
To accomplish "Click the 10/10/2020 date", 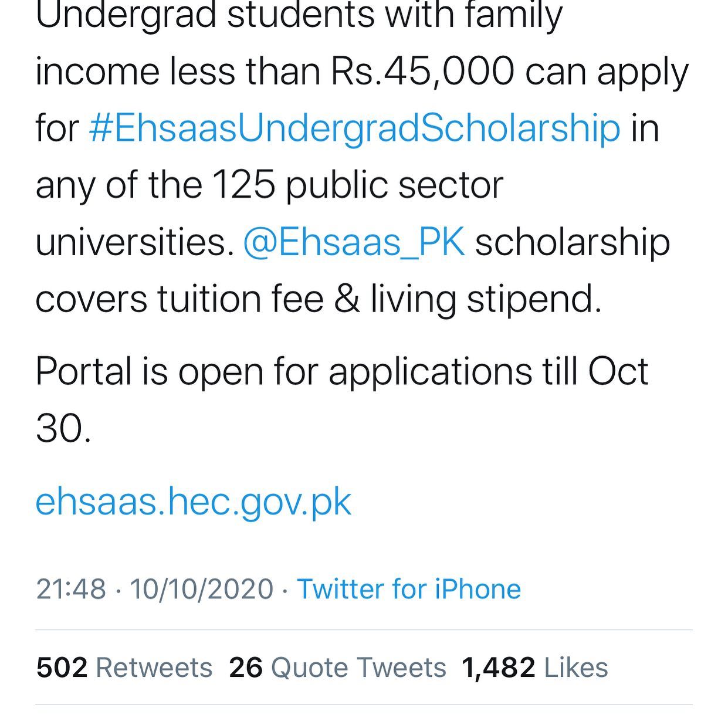I will tap(202, 589).
